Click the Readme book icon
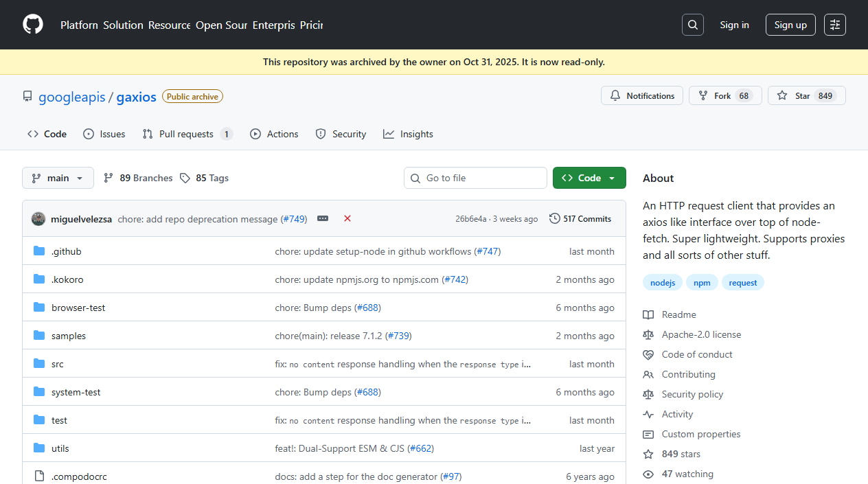868x484 pixels. (648, 314)
